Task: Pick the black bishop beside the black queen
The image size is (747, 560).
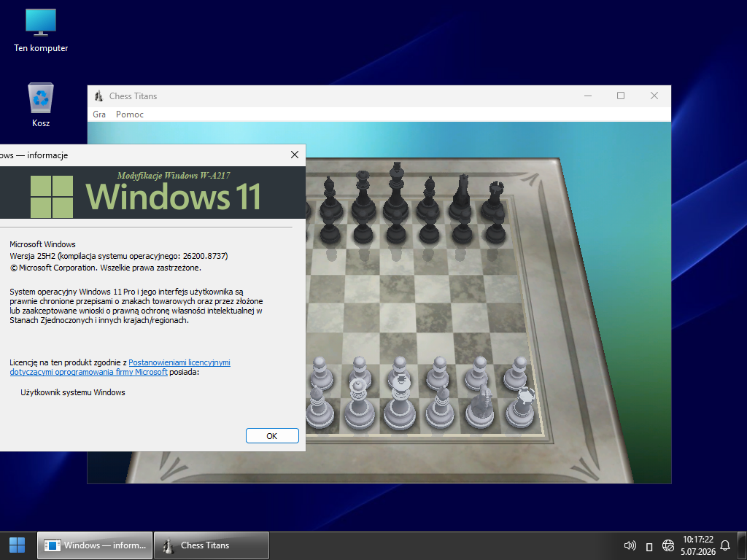Action: [330, 199]
